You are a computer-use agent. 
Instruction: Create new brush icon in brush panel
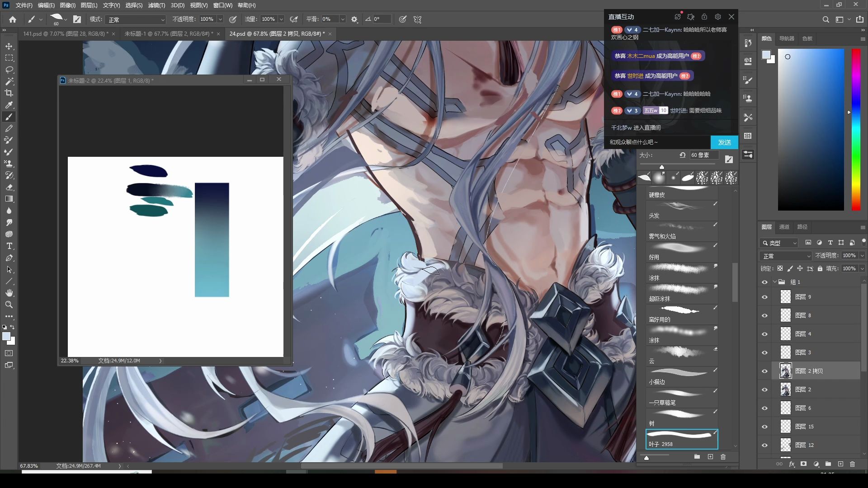(710, 457)
